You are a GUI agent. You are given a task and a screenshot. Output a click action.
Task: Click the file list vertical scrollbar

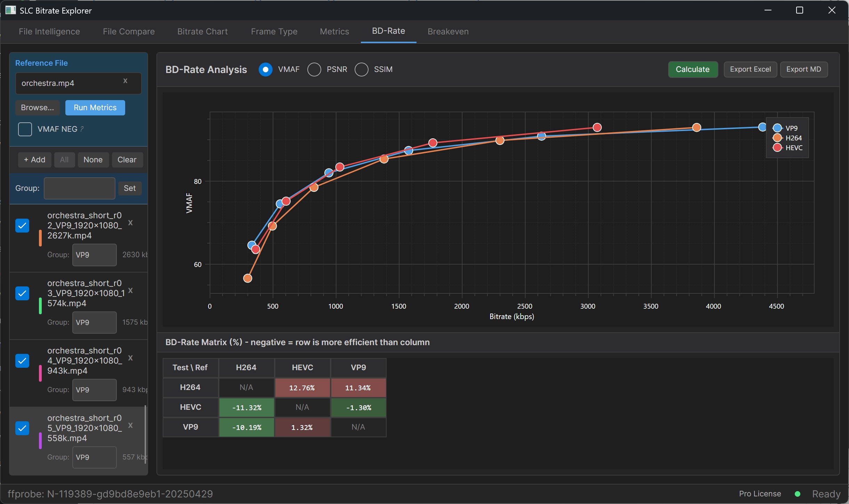145,434
